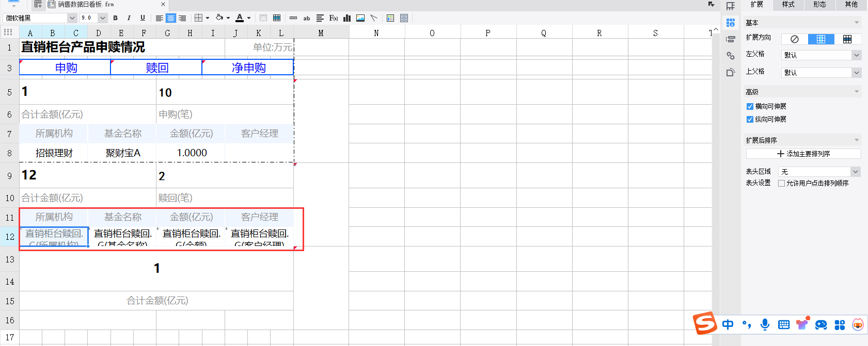The width and height of the screenshot is (868, 346).
Task: Switch to the 样式 tab
Action: click(x=788, y=5)
